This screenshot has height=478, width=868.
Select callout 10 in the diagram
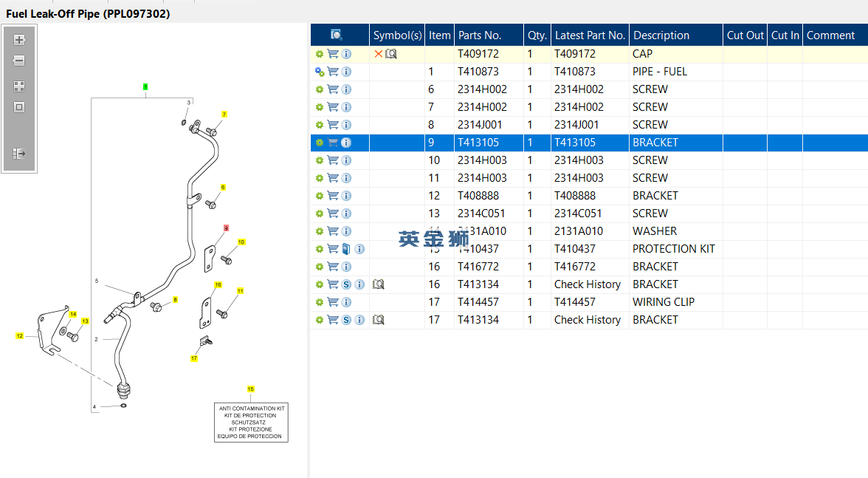coord(241,242)
